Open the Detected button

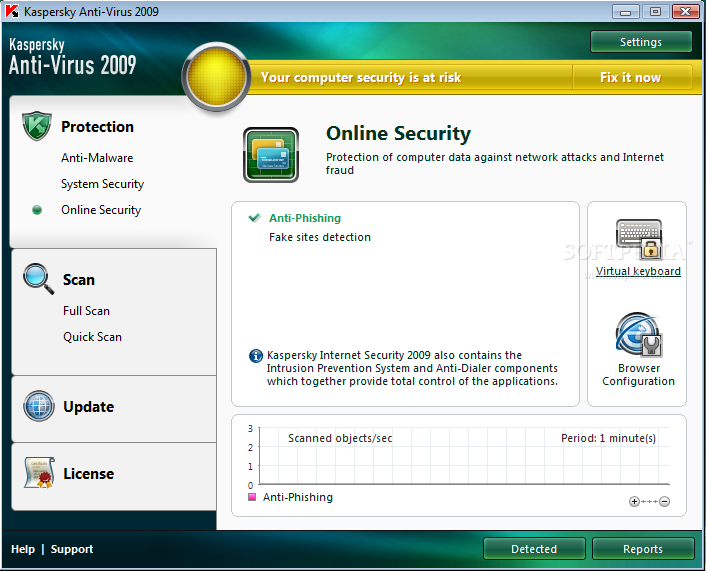coord(534,548)
